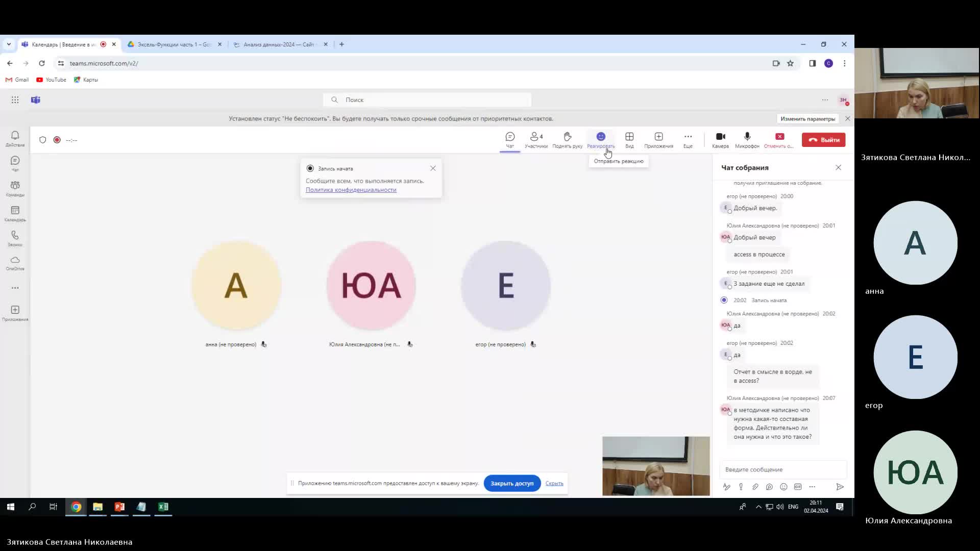The width and height of the screenshot is (980, 551).
Task: Click the red recording indicator icon
Action: tap(57, 140)
